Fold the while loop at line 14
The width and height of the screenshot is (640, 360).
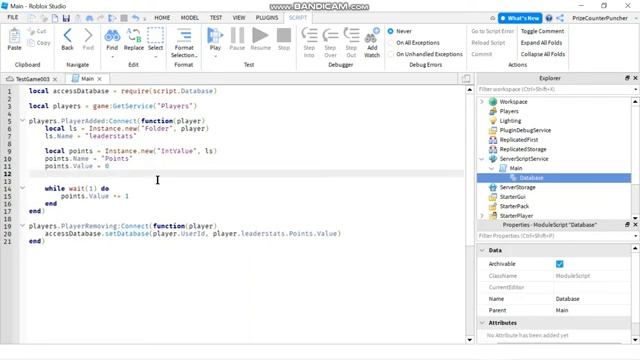pyautogui.click(x=22, y=188)
